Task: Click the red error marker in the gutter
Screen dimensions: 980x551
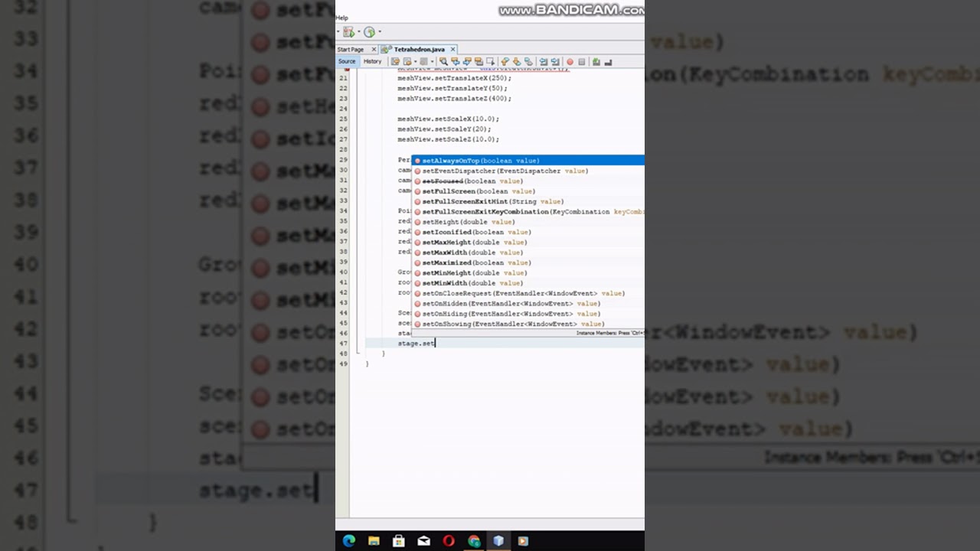Action: (346, 69)
